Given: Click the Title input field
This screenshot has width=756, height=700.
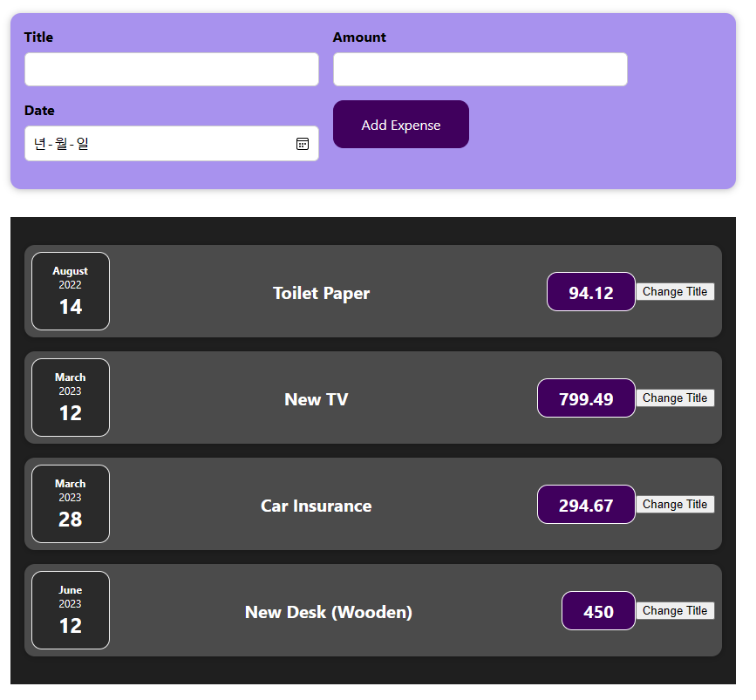Looking at the screenshot, I should coord(172,70).
